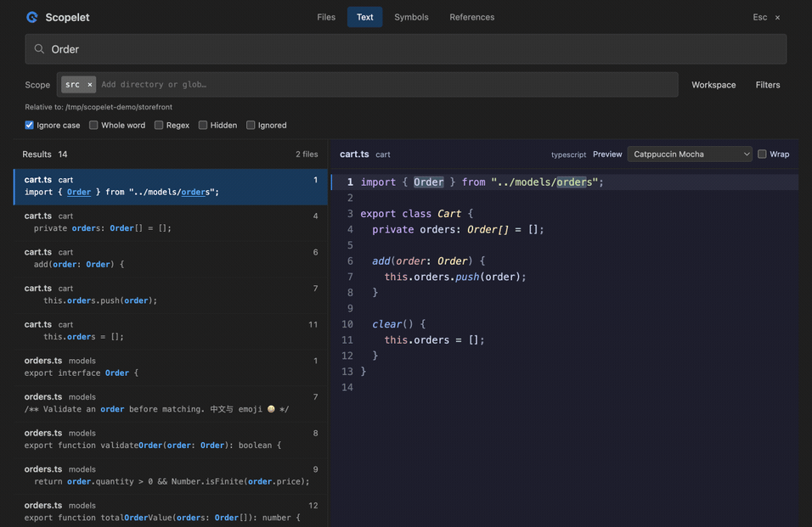Toggle the Wrap checkbox

point(762,154)
